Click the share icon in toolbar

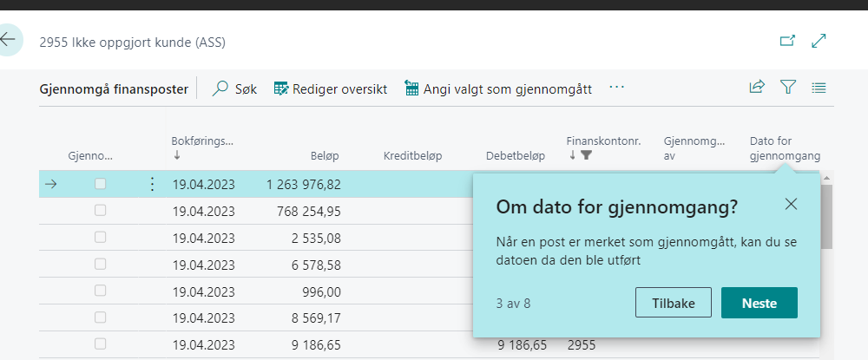(757, 87)
